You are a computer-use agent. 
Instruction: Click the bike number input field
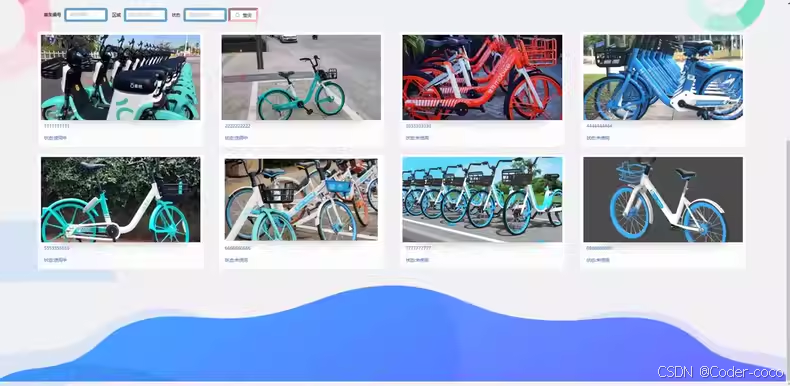click(x=86, y=15)
